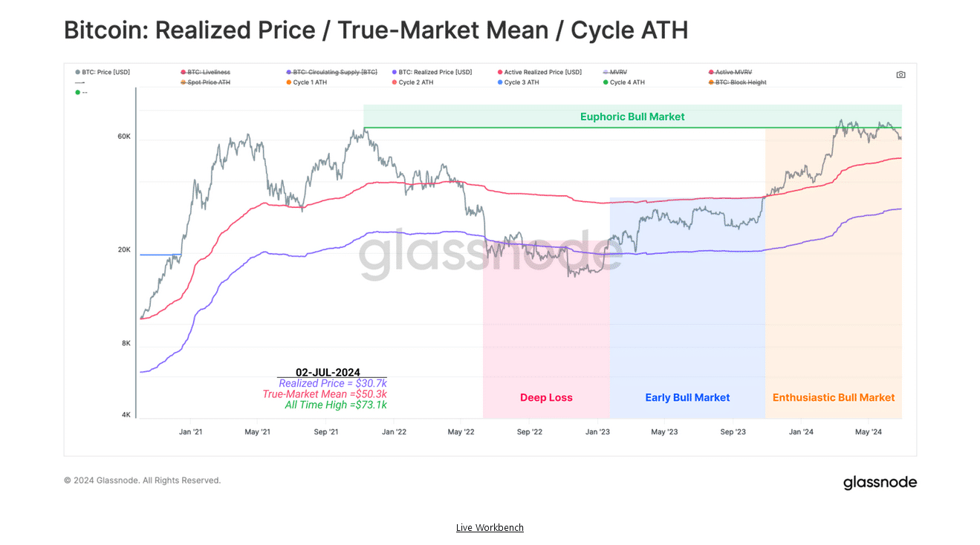The width and height of the screenshot is (980, 545).
Task: Select the Early Bull Market label
Action: (687, 398)
